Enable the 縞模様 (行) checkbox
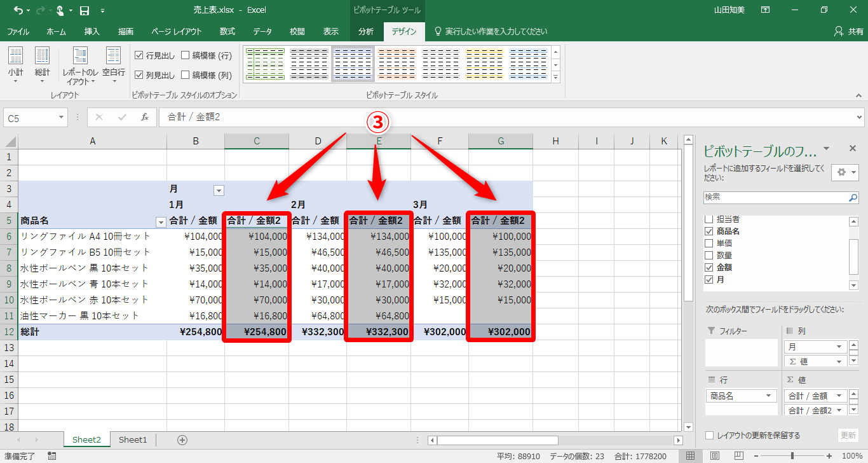Image resolution: width=868 pixels, height=463 pixels. (x=186, y=55)
